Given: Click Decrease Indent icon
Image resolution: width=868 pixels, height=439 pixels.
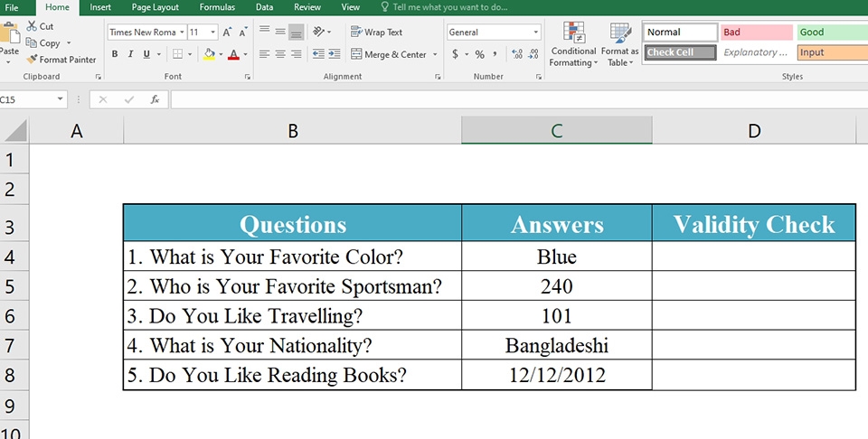Looking at the screenshot, I should pyautogui.click(x=318, y=54).
